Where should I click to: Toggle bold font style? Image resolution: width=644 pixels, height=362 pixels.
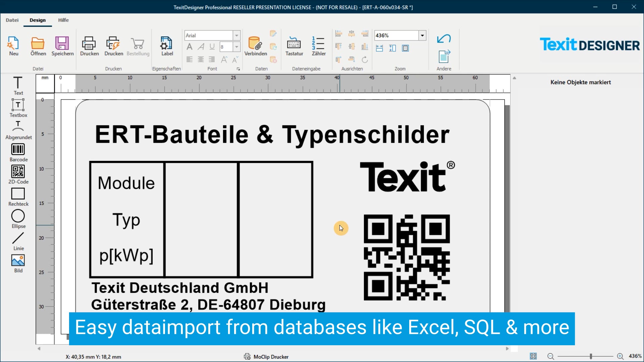click(x=190, y=47)
